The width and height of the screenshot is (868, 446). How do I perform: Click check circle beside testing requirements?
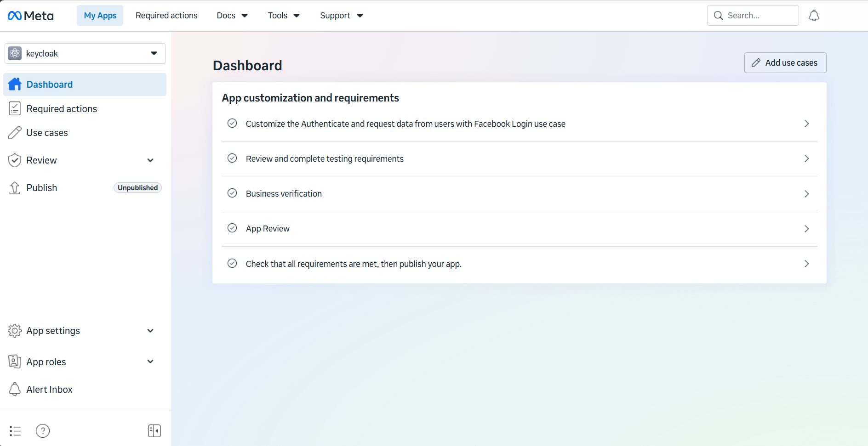click(232, 158)
